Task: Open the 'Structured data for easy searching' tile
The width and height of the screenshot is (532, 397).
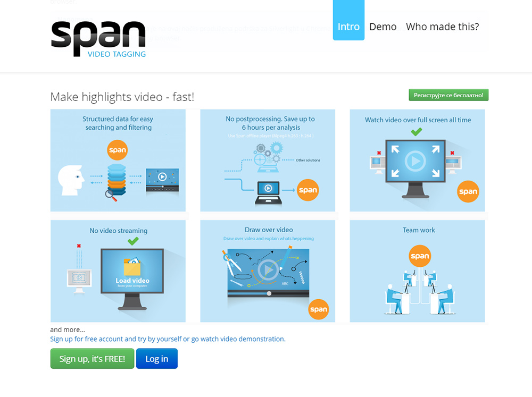Action: tap(118, 161)
